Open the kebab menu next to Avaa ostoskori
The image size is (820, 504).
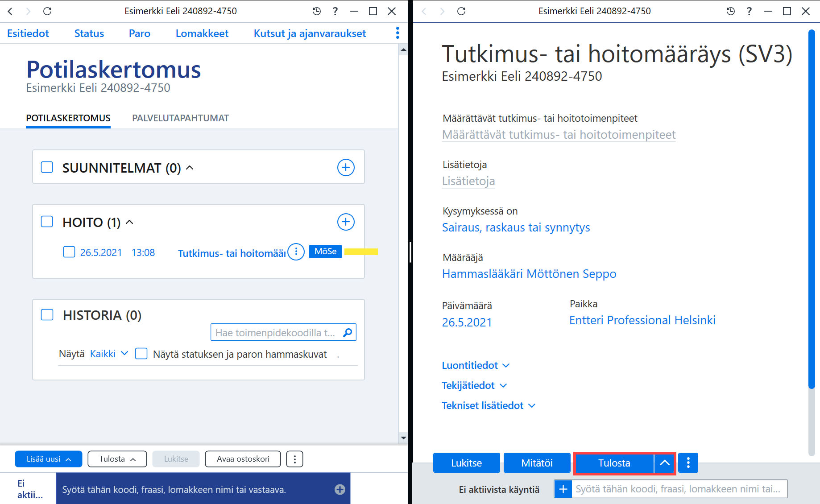294,459
